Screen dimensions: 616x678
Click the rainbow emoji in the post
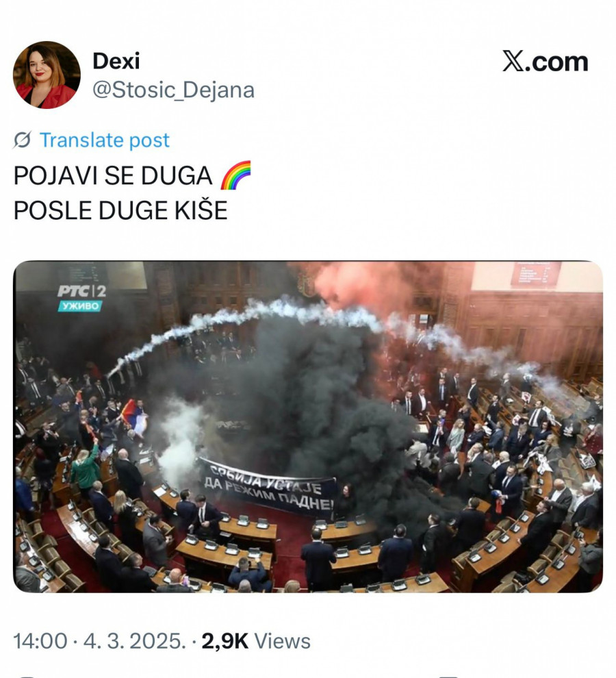pyautogui.click(x=235, y=175)
